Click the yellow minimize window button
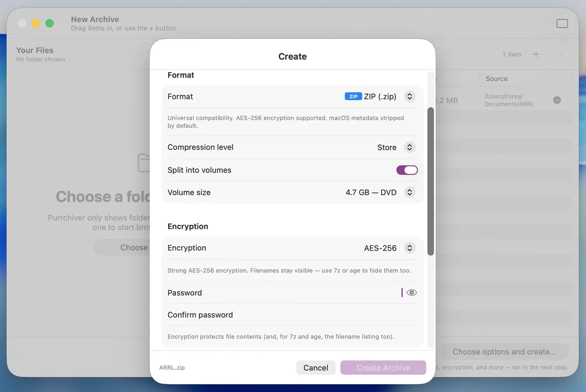The image size is (586, 392). tap(36, 23)
